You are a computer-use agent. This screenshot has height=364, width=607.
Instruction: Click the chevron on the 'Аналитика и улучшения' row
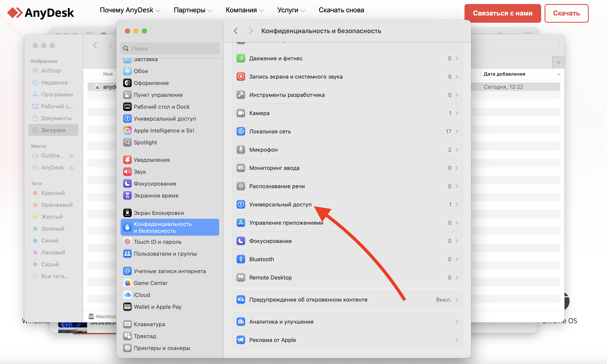[x=457, y=322]
